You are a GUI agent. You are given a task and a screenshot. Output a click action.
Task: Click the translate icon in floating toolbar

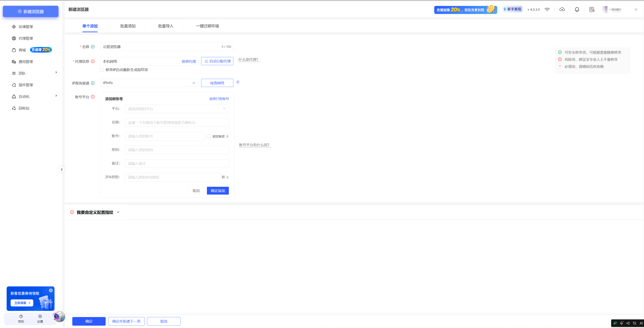[x=634, y=323]
